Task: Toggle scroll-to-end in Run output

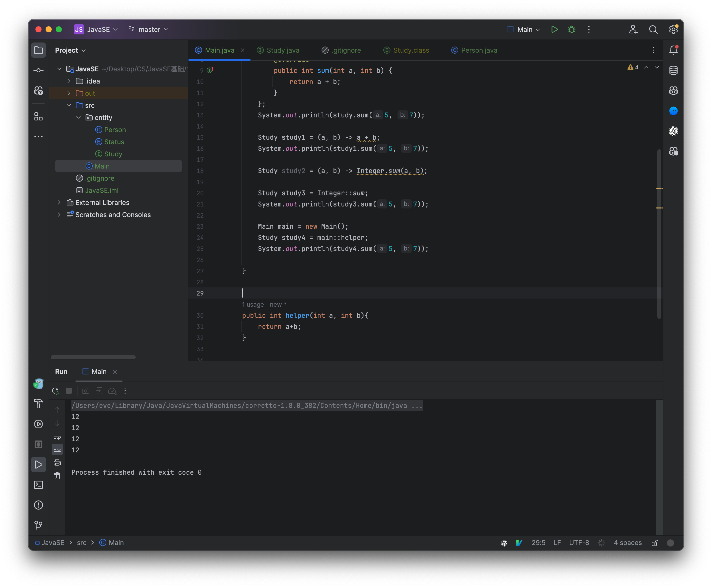Action: coord(57,449)
